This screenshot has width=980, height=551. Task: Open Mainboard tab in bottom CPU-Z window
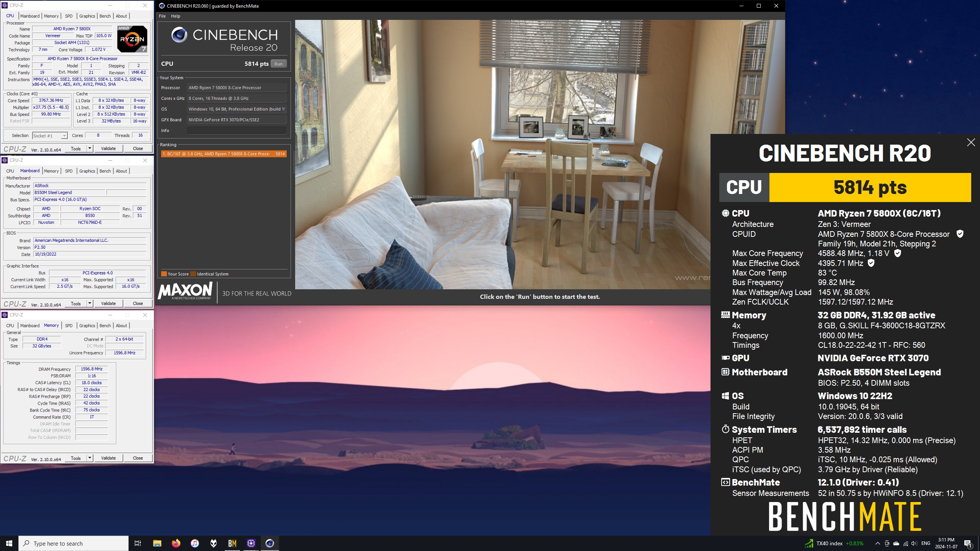(30, 326)
